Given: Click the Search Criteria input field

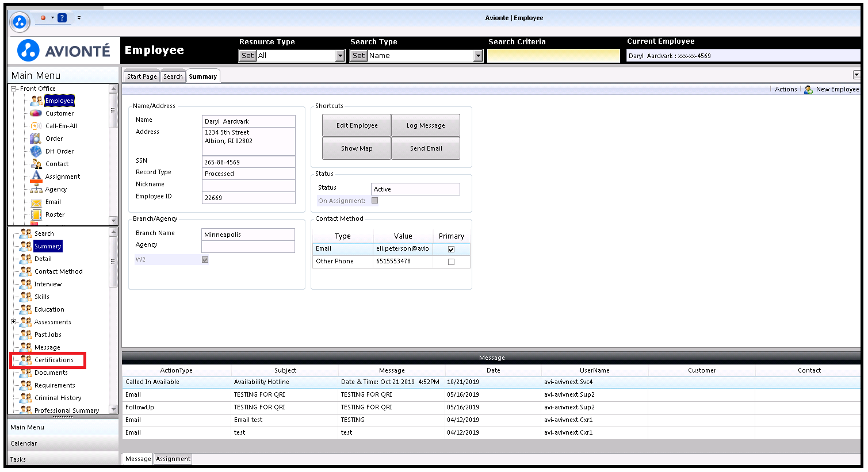Looking at the screenshot, I should pos(553,56).
